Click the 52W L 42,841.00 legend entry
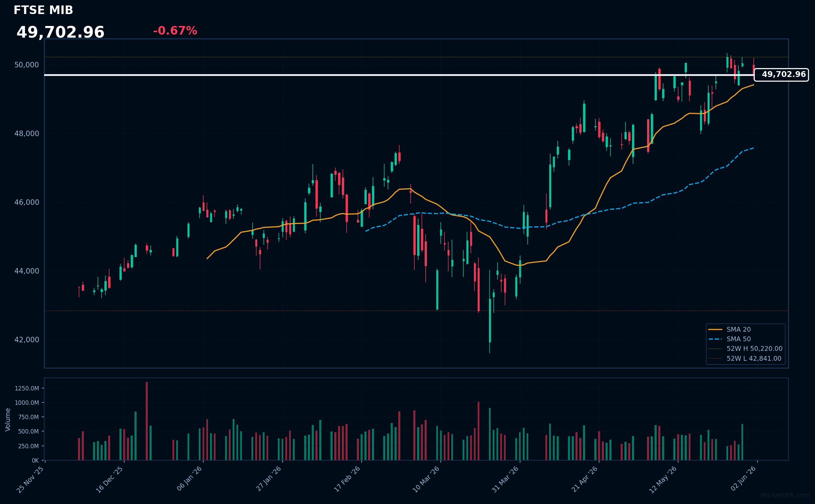The height and width of the screenshot is (504, 815). [x=745, y=358]
